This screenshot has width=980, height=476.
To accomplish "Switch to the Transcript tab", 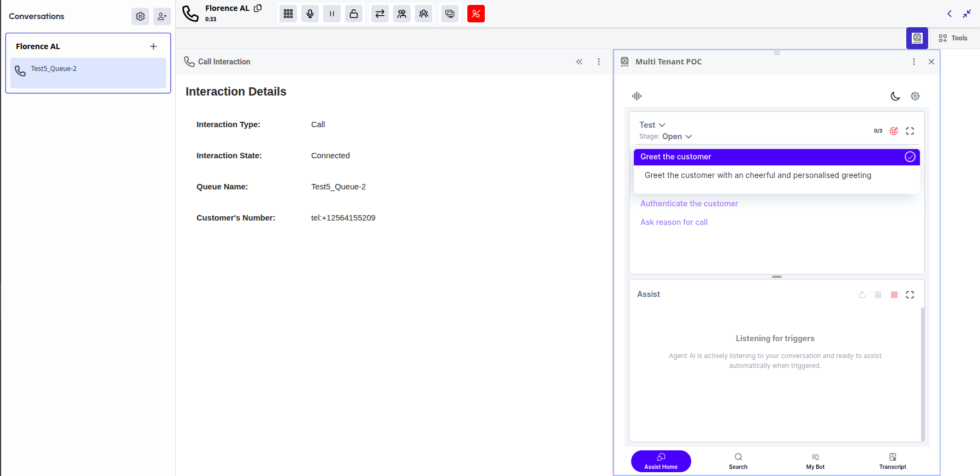I will tap(893, 461).
